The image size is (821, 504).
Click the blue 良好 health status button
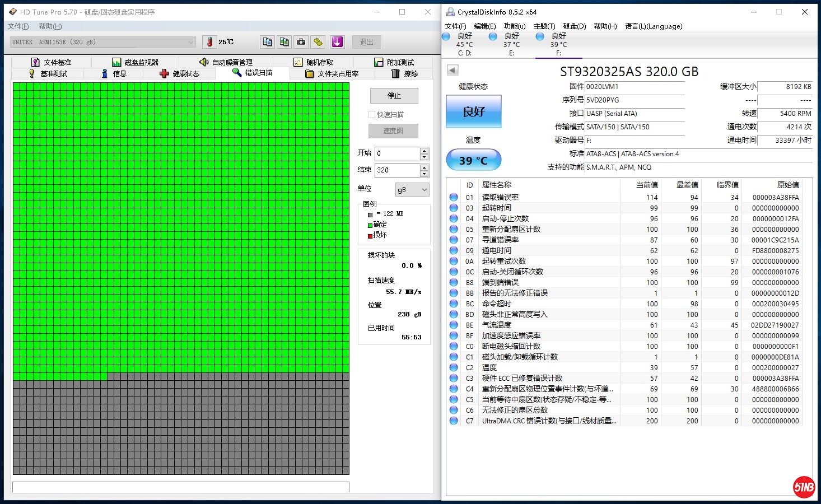(x=473, y=111)
